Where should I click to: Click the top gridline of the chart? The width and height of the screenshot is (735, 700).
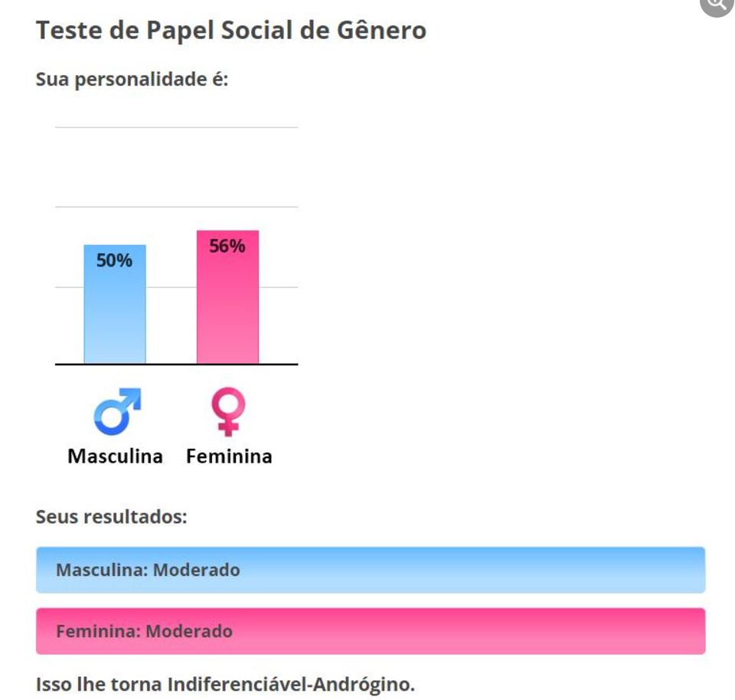(177, 127)
